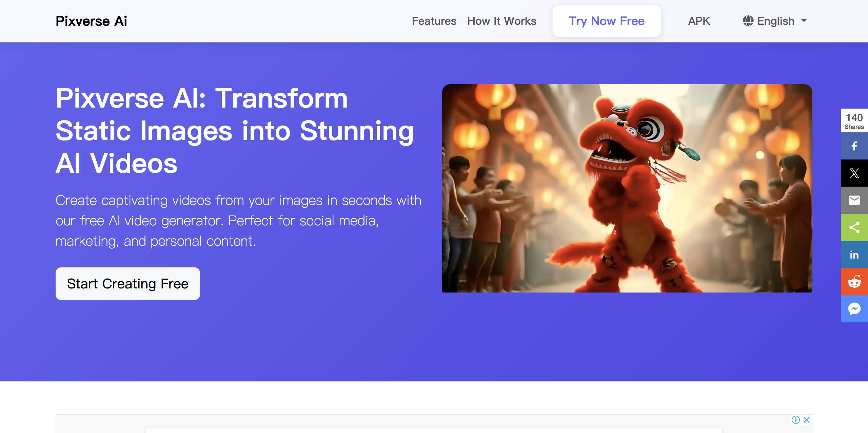868x433 pixels.
Task: Share page via email icon
Action: point(854,200)
